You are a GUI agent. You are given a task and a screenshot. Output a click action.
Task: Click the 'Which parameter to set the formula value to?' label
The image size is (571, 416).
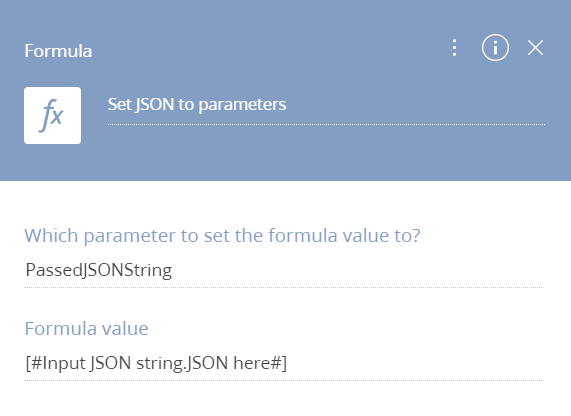222,236
